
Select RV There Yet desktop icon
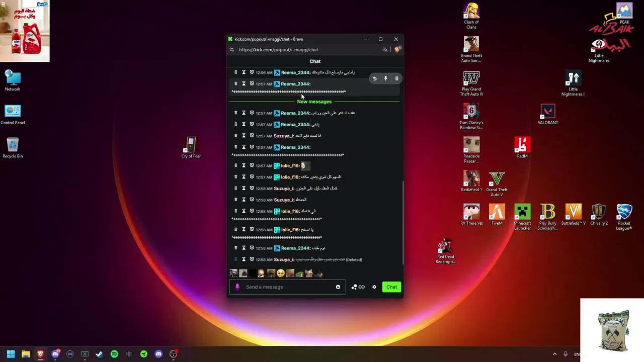pos(471,215)
